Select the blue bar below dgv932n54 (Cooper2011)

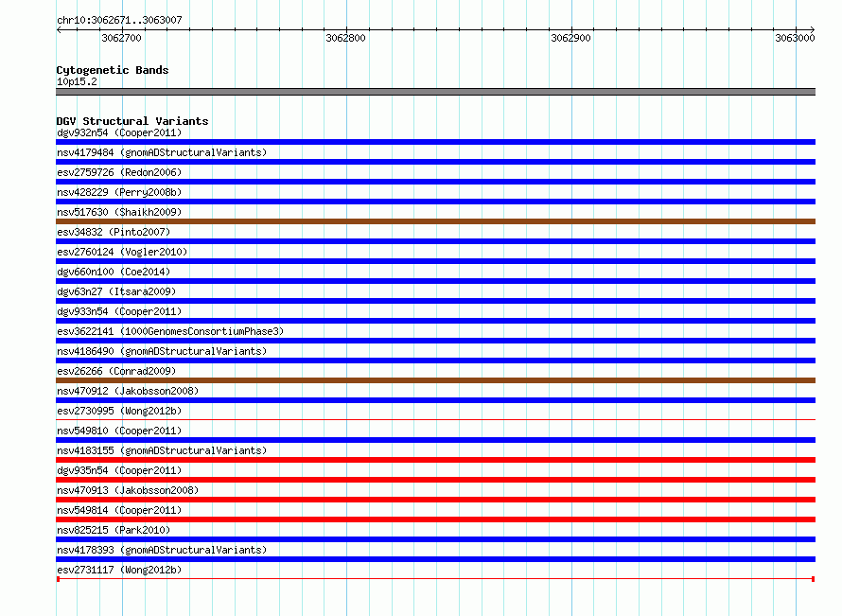[x=435, y=142]
